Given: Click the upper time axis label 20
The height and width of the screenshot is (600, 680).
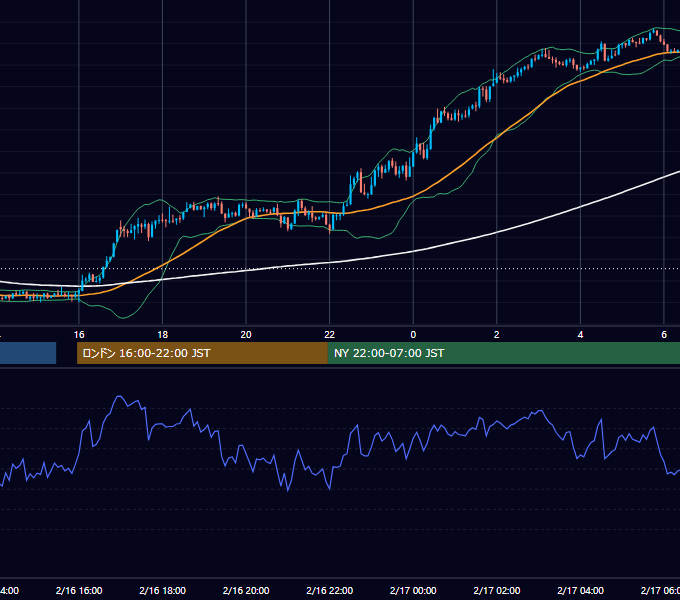Looking at the screenshot, I should [x=246, y=335].
